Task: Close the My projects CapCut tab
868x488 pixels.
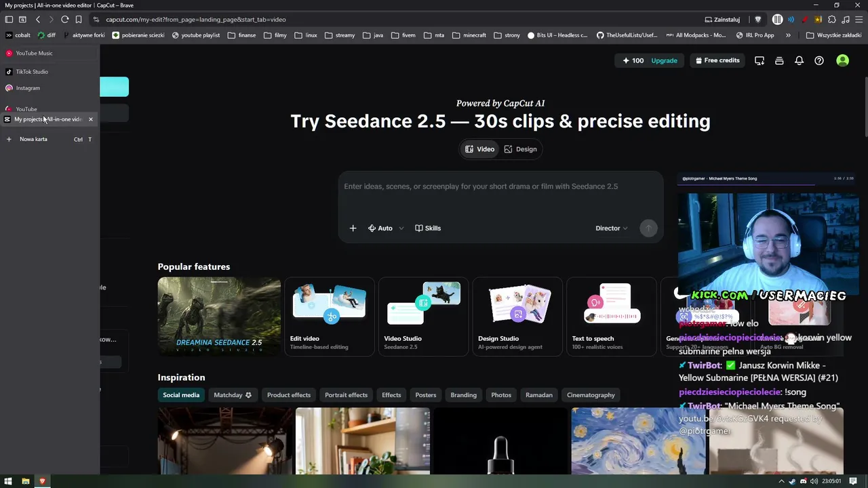Action: pyautogui.click(x=90, y=119)
